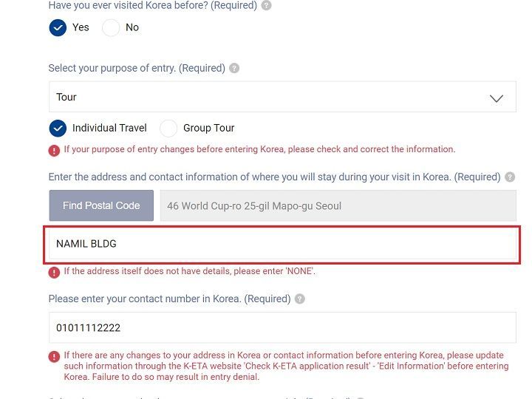Select the Yes radio button

click(x=58, y=27)
